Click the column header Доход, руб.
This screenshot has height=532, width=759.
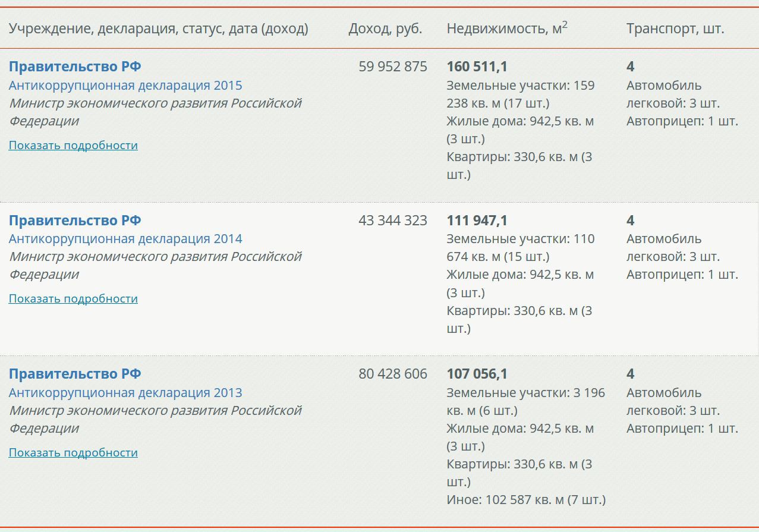[x=385, y=29]
